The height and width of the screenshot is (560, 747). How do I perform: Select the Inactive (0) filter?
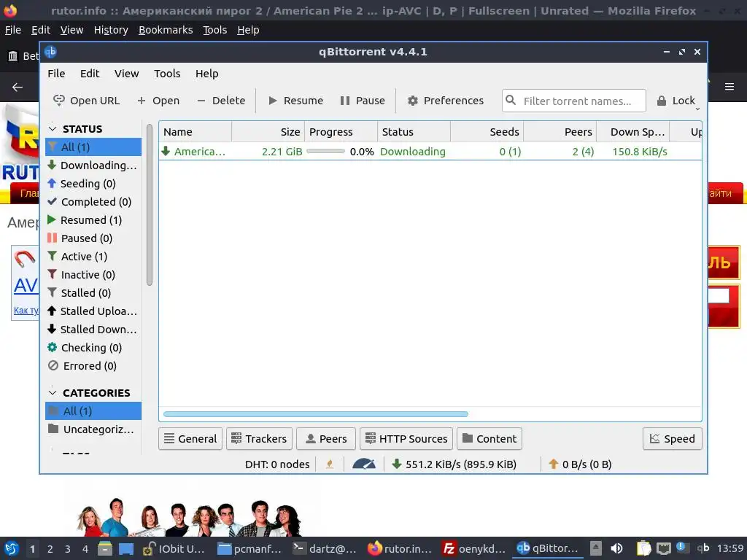(93, 275)
